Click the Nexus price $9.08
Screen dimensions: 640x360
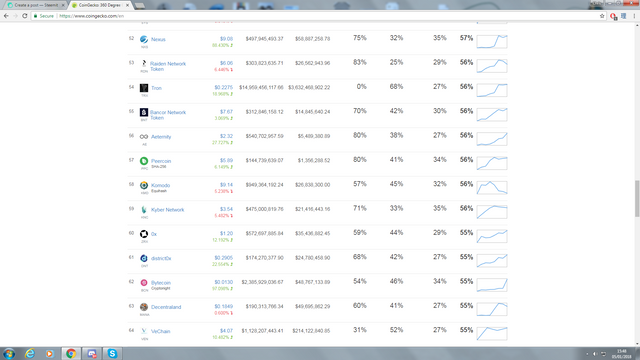coord(227,39)
